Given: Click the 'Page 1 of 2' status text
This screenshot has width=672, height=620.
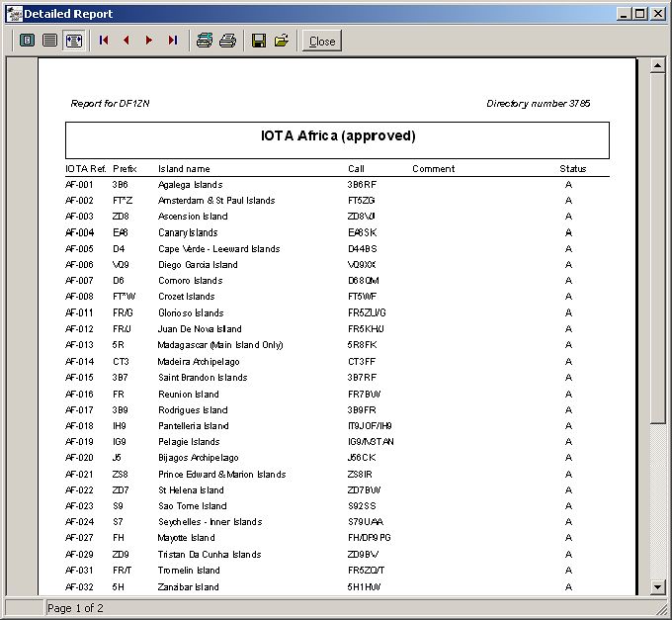Looking at the screenshot, I should pos(75,608).
